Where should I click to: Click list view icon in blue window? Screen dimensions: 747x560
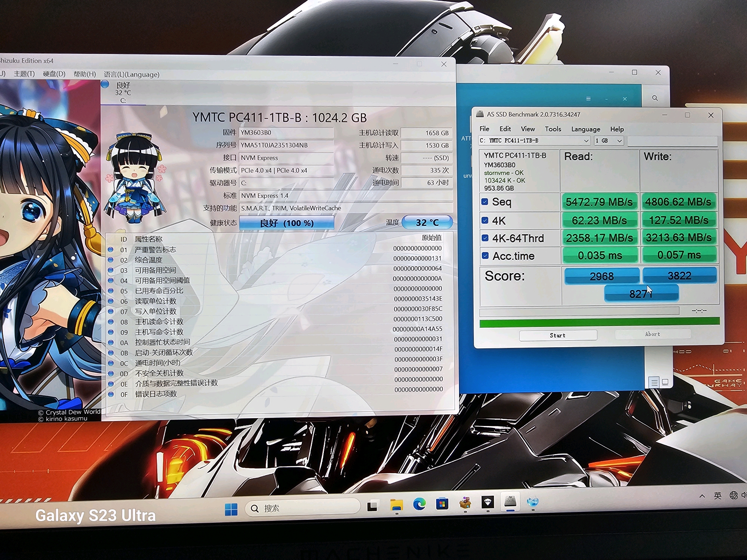(654, 382)
